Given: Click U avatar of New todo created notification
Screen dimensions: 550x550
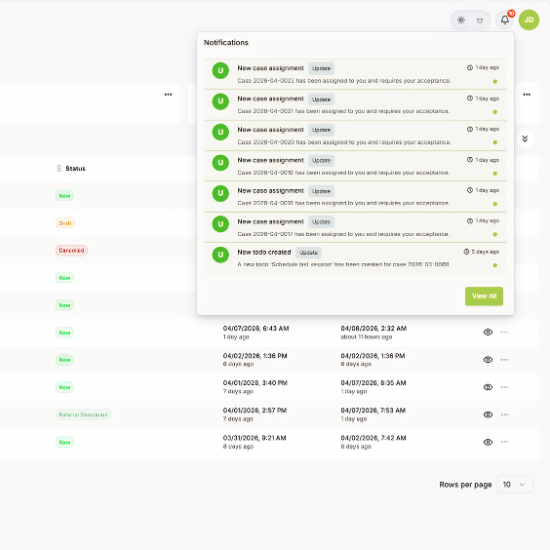Looking at the screenshot, I should pos(220,255).
